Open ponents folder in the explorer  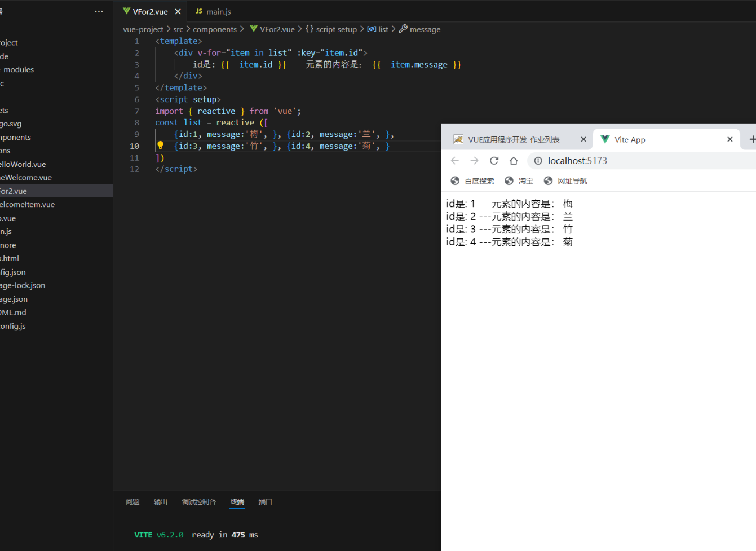[x=15, y=137]
